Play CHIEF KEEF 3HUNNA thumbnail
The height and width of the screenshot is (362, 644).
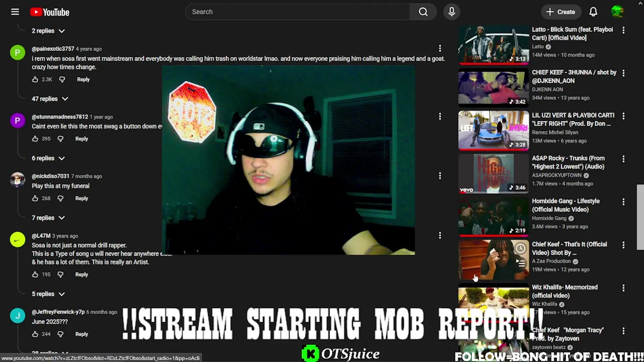pos(493,88)
